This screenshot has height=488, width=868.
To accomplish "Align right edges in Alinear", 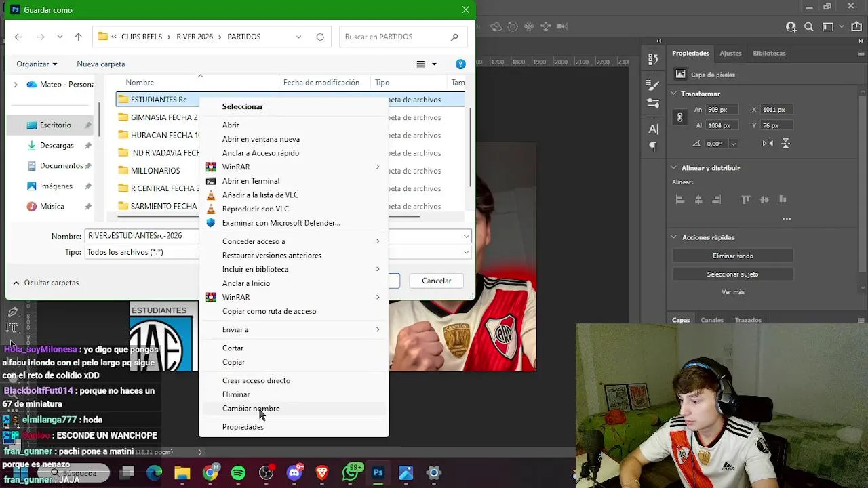I will pyautogui.click(x=717, y=200).
